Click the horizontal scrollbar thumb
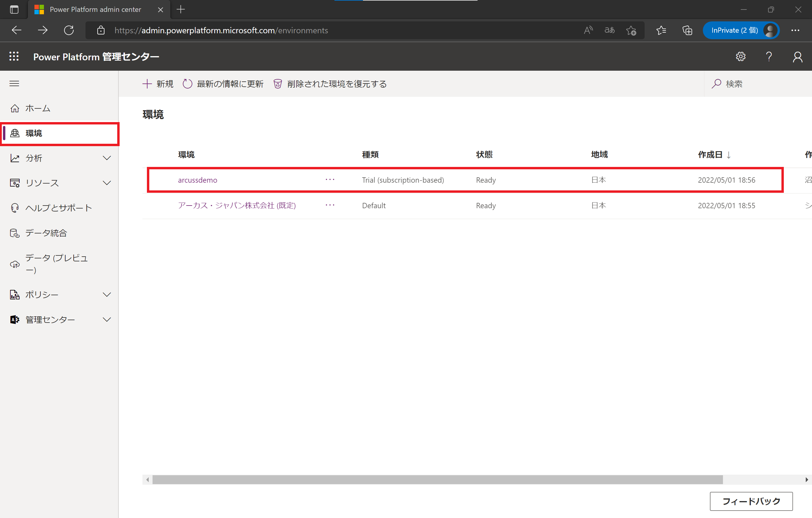Screen dimensions: 812x518 click(437, 479)
